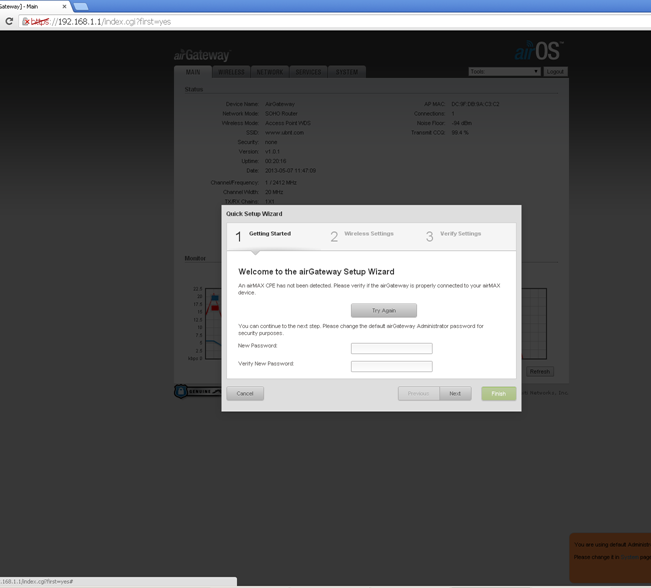Open the SERVICES tab
This screenshot has width=651, height=588.
click(308, 72)
